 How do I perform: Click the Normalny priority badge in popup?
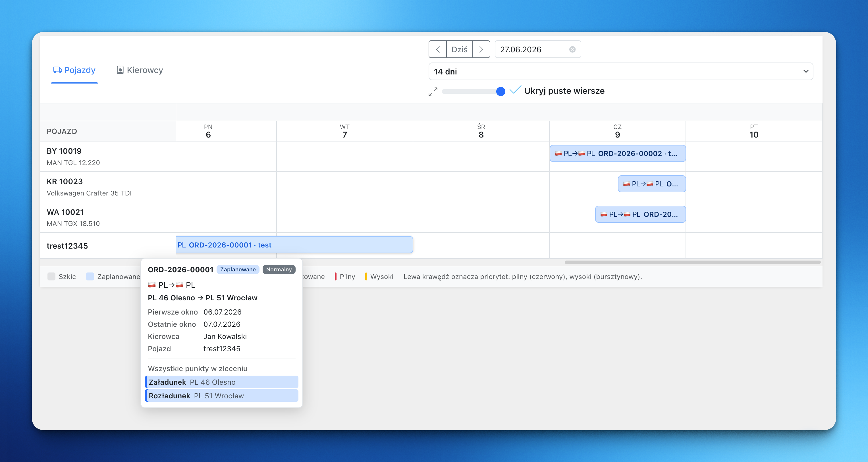point(279,269)
